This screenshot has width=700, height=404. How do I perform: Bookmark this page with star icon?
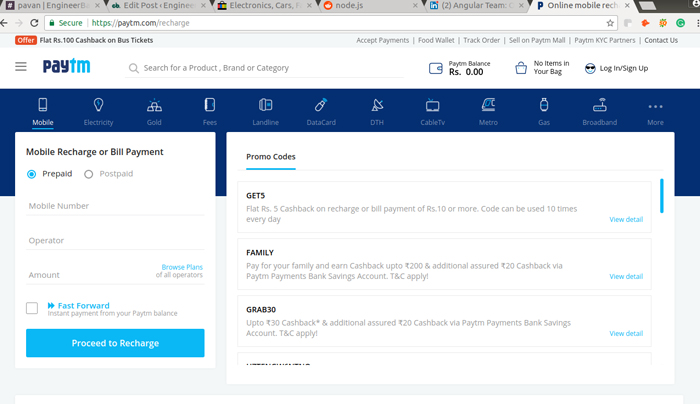tap(610, 23)
